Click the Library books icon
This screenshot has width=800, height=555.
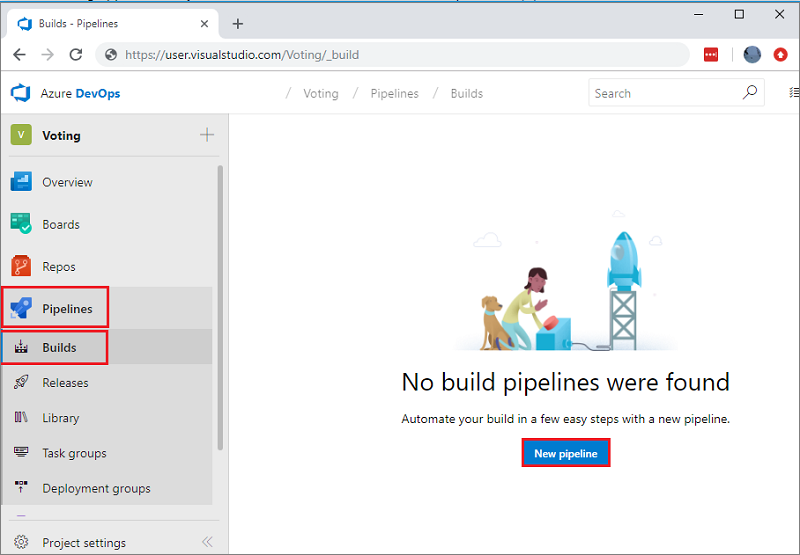(21, 417)
